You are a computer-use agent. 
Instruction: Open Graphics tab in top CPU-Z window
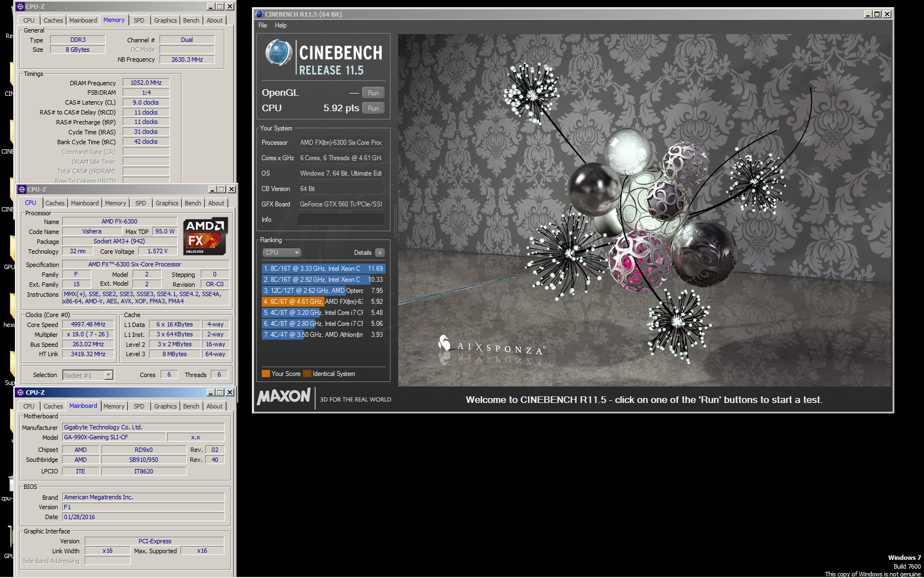click(166, 20)
